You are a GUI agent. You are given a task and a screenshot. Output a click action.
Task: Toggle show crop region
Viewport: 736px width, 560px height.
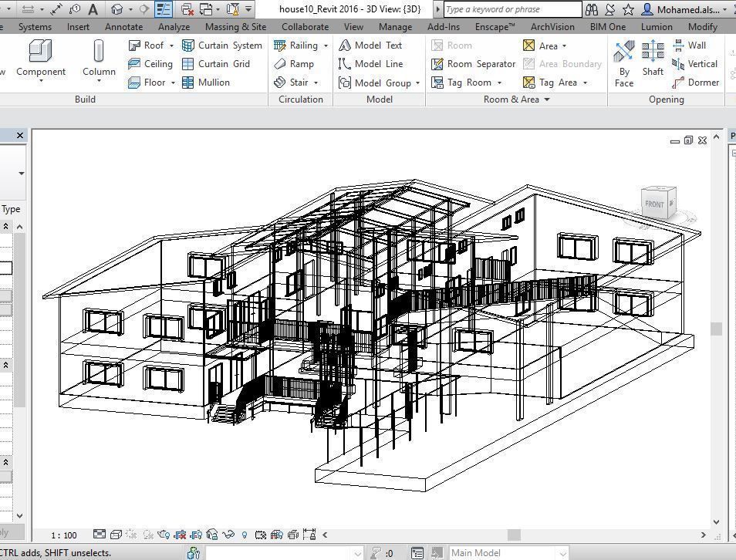196,535
